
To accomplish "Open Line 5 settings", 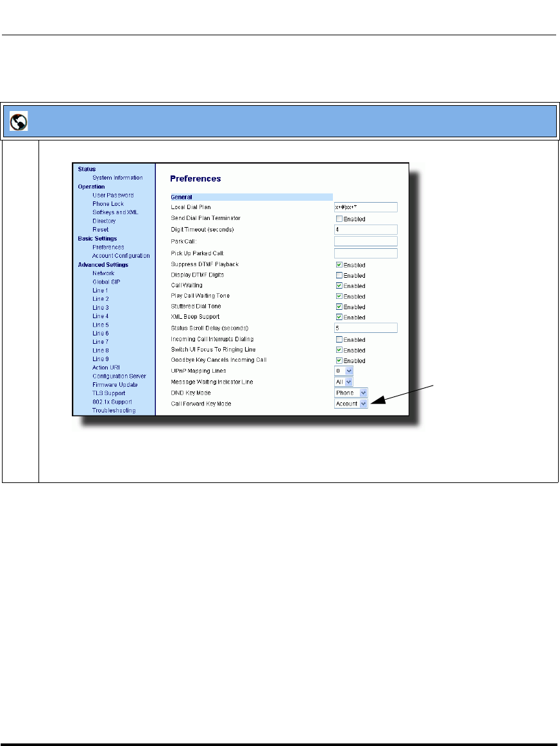I will coord(101,325).
